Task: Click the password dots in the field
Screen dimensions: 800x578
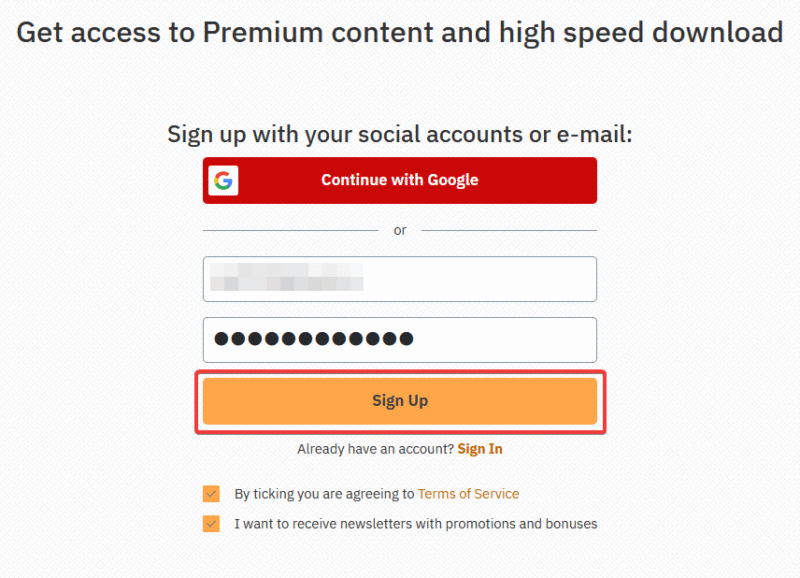Action: click(x=314, y=339)
